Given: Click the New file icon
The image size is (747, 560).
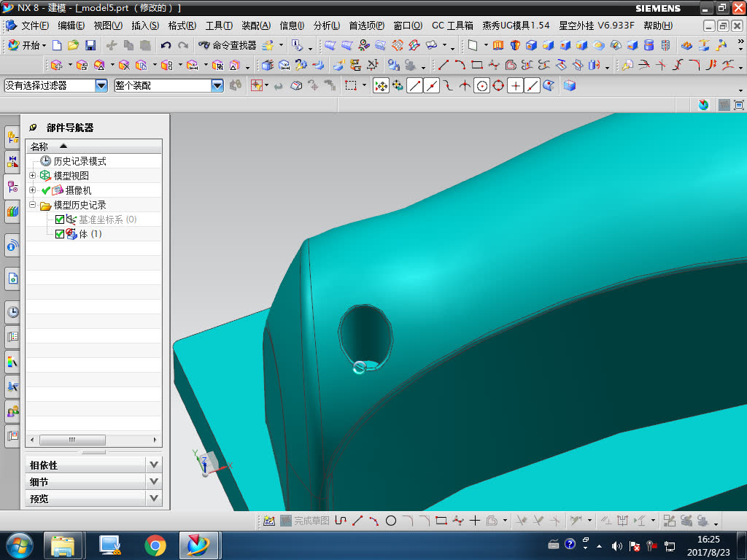Looking at the screenshot, I should [x=57, y=45].
